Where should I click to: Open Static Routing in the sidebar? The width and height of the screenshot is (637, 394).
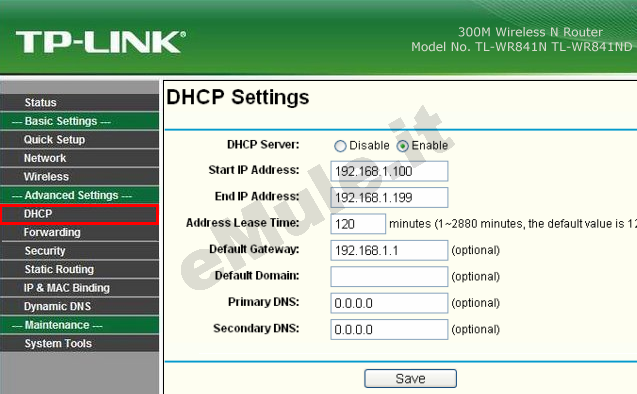80,269
